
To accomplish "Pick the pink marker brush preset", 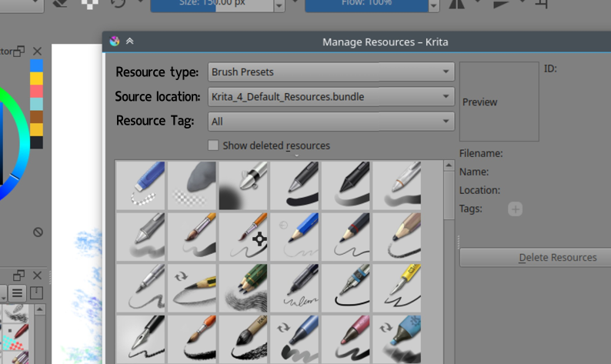I will click(346, 339).
